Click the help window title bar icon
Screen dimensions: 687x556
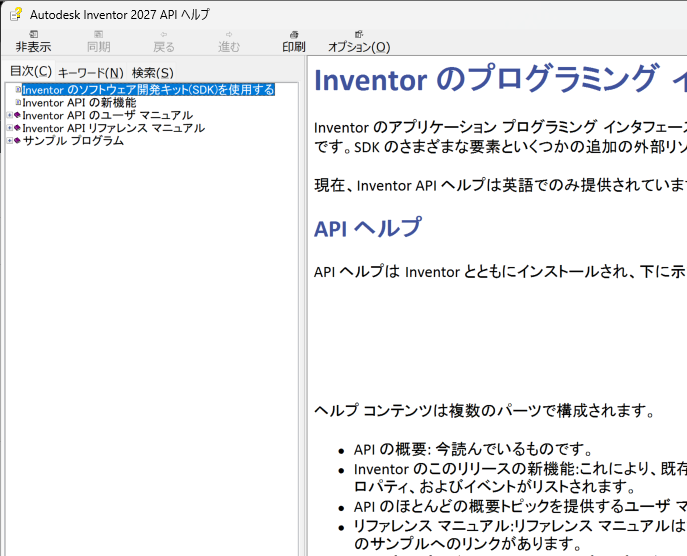[16, 14]
